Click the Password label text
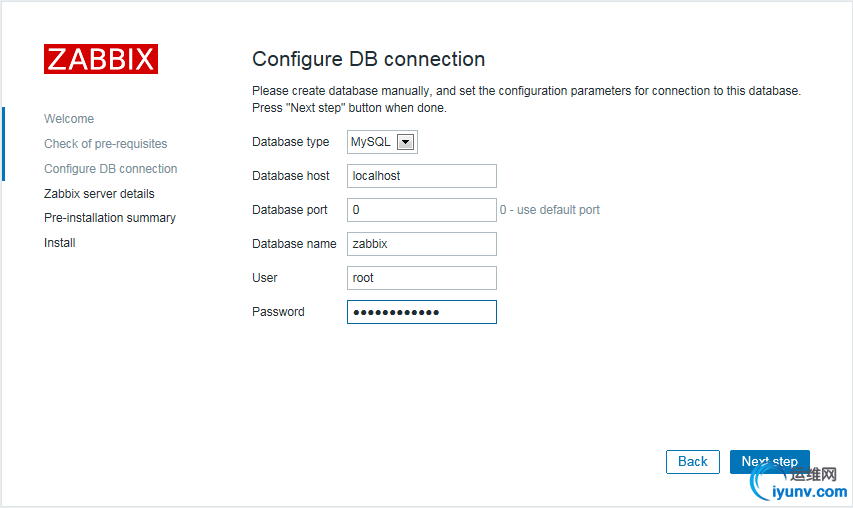Viewport: 853px width, 508px height. 278,312
